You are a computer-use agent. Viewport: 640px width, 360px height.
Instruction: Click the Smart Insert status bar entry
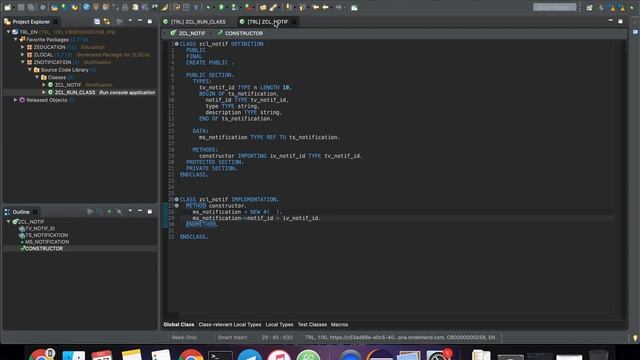click(x=232, y=338)
